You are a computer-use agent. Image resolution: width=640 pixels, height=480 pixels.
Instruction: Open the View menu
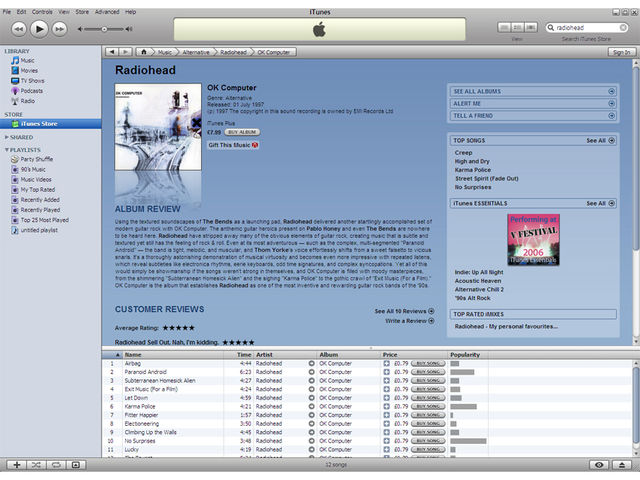point(64,12)
